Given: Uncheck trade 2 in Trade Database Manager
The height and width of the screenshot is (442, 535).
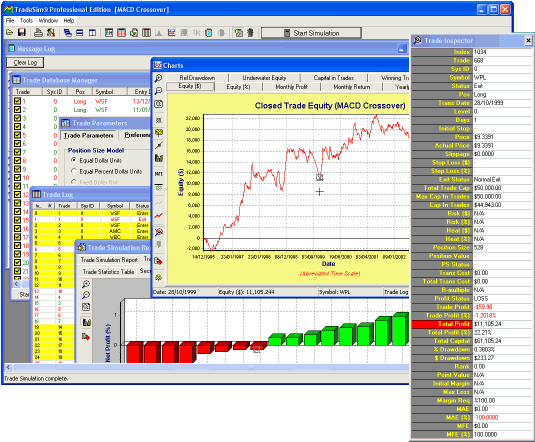Looking at the screenshot, I should 17,110.
